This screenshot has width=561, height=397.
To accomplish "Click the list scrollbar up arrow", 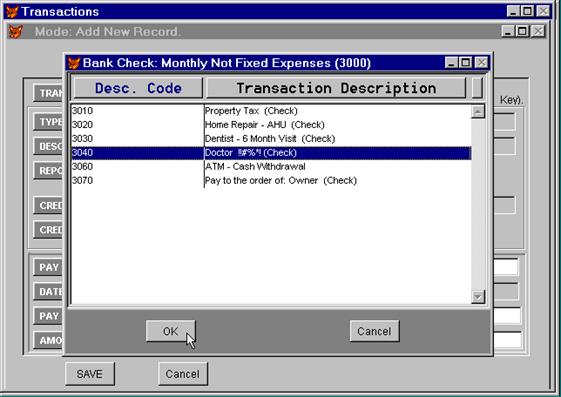I will [x=478, y=112].
